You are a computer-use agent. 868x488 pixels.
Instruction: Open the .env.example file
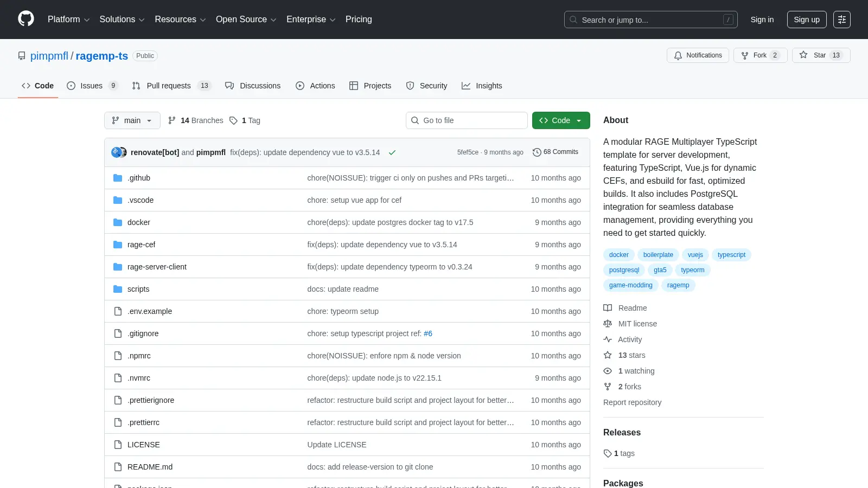[x=150, y=311]
